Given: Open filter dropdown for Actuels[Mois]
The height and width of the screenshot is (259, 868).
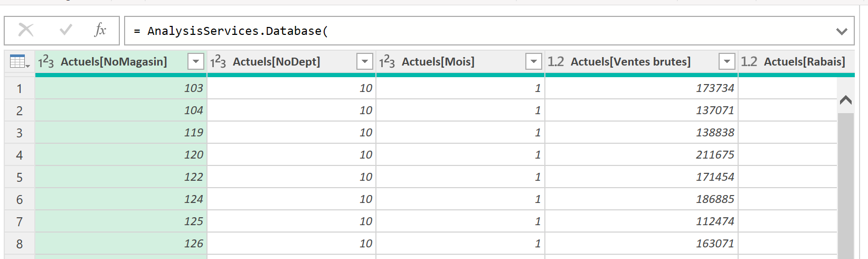Looking at the screenshot, I should [534, 62].
